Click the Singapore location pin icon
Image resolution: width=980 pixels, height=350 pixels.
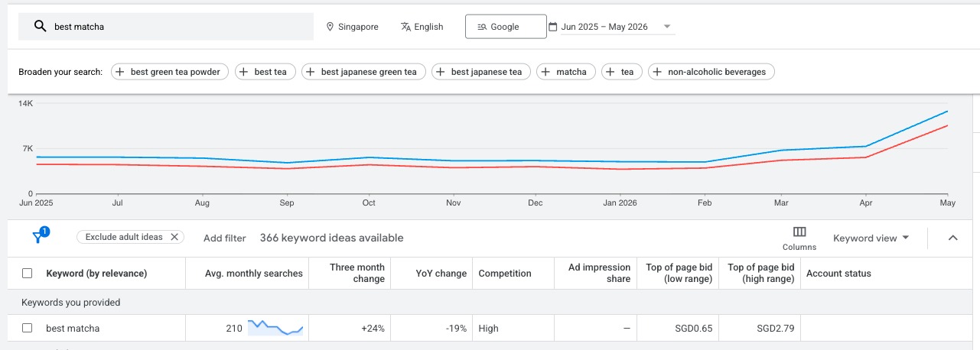pyautogui.click(x=330, y=27)
